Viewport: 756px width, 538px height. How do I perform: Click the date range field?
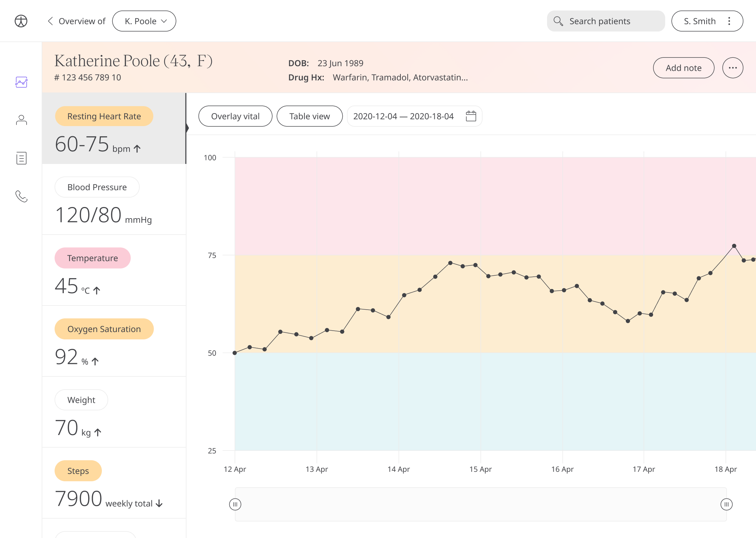coord(414,116)
